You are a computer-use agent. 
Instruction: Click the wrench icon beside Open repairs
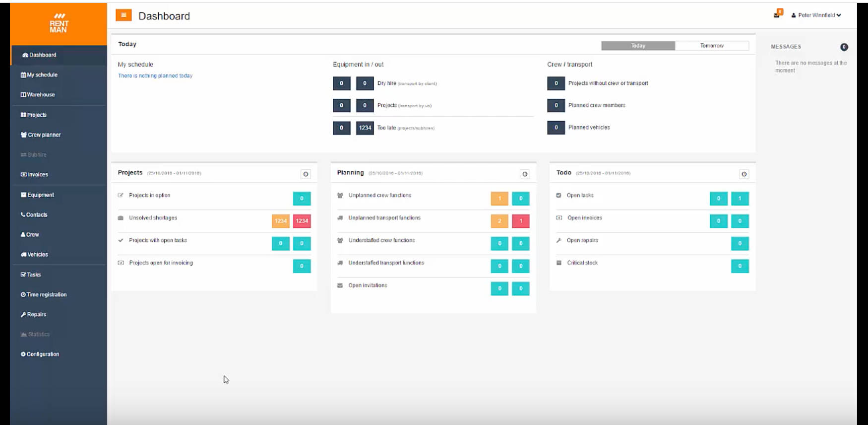(559, 240)
